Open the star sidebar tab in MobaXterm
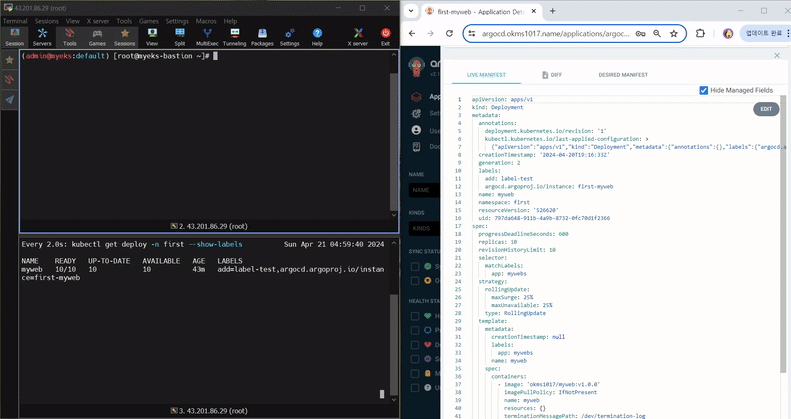This screenshot has height=419, width=791. tap(9, 60)
